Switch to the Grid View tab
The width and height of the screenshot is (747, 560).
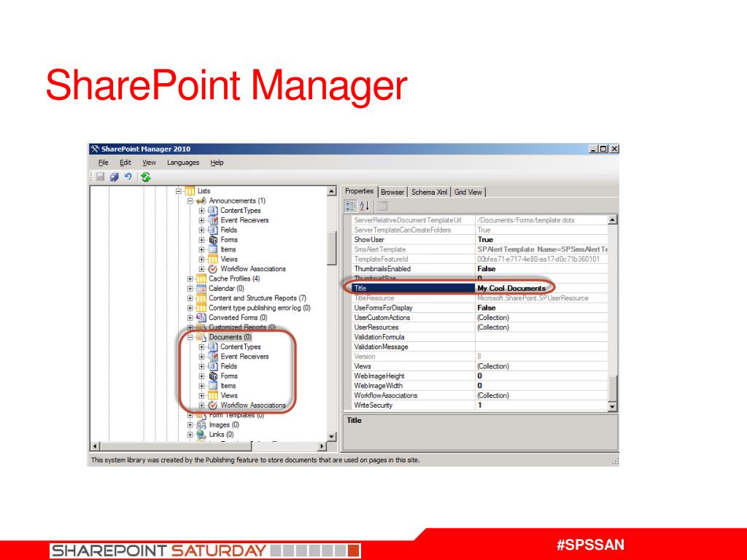[468, 192]
